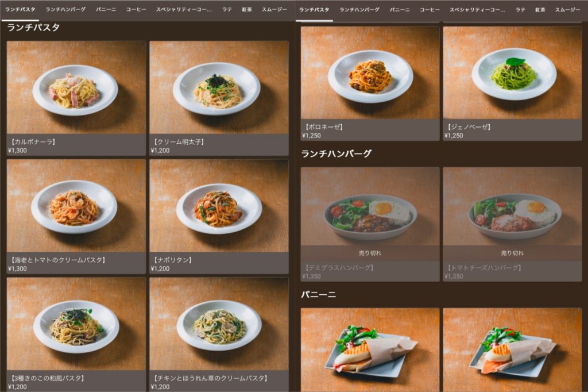Select スペシャリティーコー... tab in left panel
The width and height of the screenshot is (588, 392).
click(184, 9)
